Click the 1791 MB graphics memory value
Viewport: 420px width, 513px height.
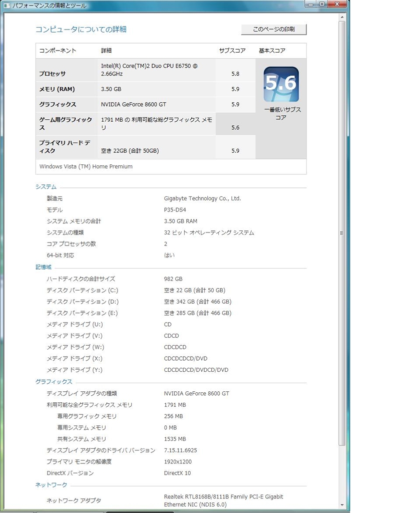175,405
